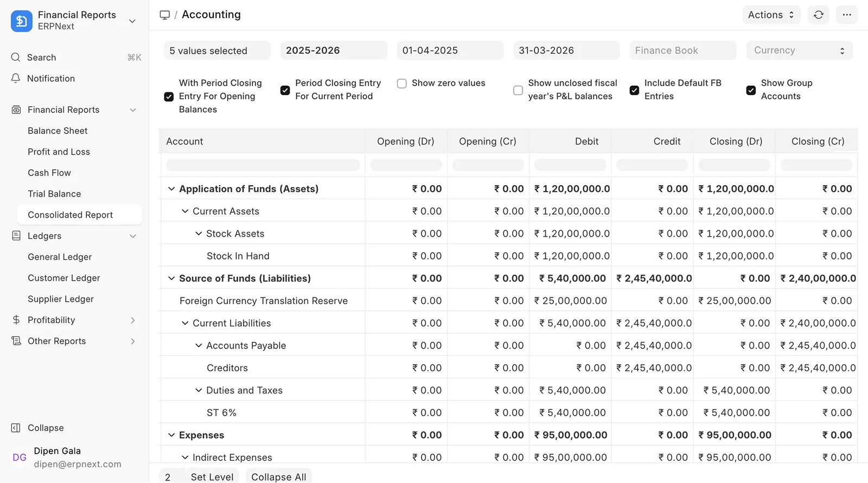Open Trial Balance report in sidebar
The image size is (868, 483).
coord(54,194)
